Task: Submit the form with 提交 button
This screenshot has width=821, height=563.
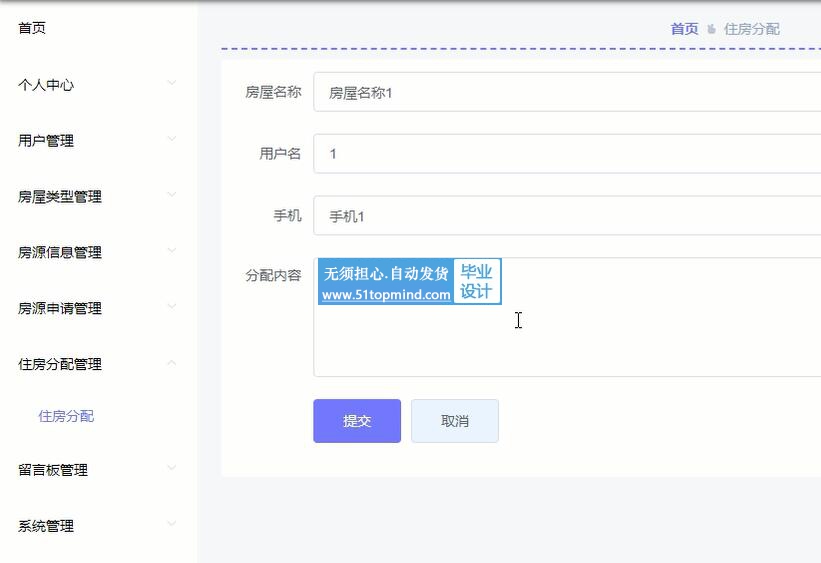Action: [x=357, y=421]
